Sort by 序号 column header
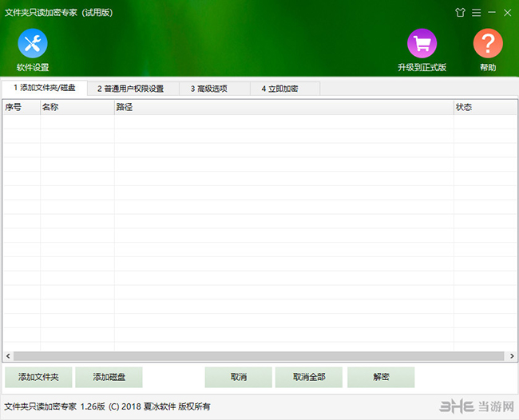 pos(22,107)
